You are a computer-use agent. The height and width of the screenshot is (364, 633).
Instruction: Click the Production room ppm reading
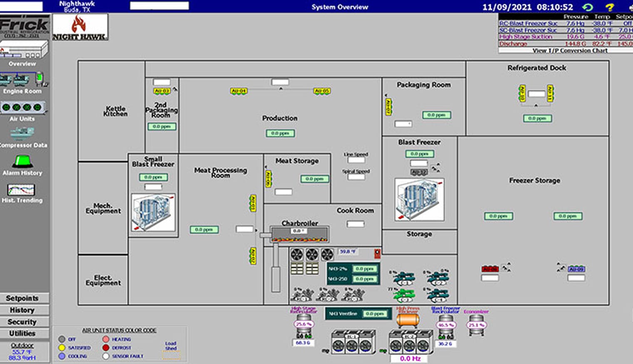pos(280,133)
